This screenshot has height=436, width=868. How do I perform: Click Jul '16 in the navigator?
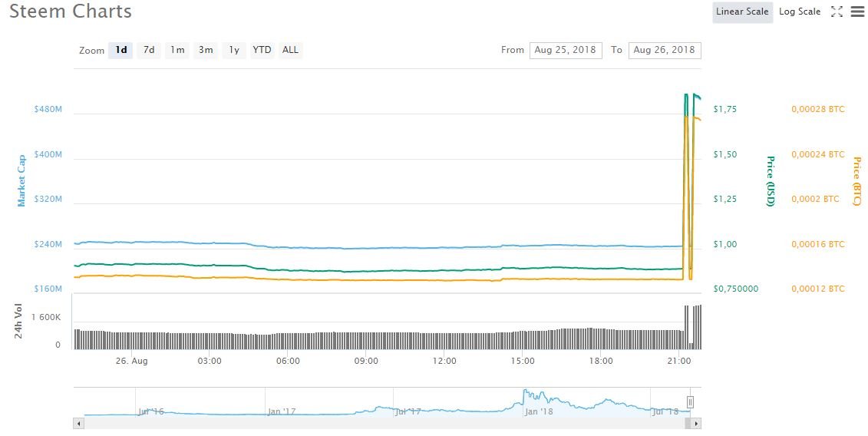click(x=151, y=411)
